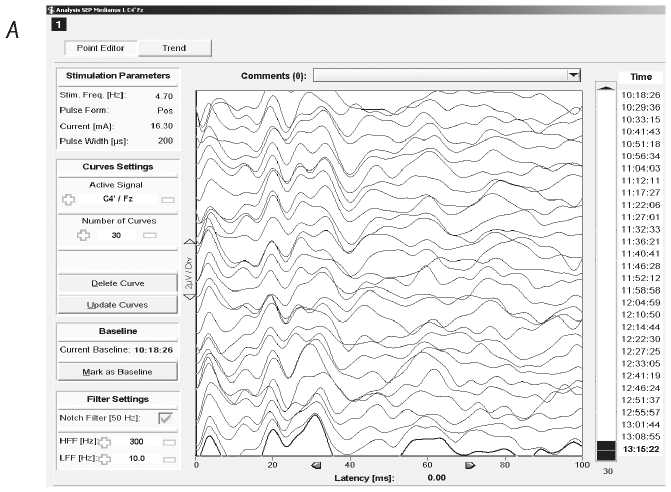Viewport: 671px width, 492px height.
Task: Select the 11:58:58 time entry
Action: pyautogui.click(x=641, y=290)
